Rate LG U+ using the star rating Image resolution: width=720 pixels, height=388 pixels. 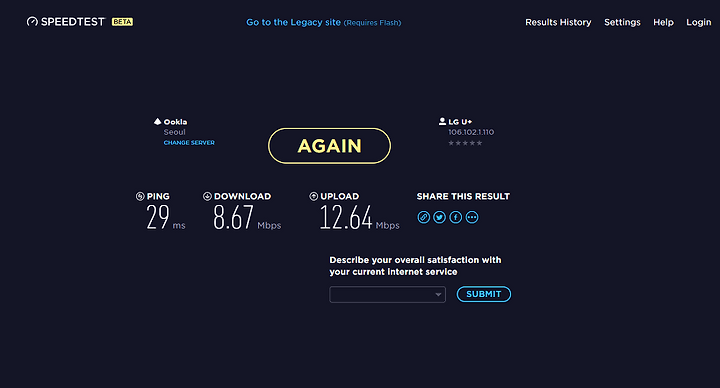pyautogui.click(x=465, y=143)
